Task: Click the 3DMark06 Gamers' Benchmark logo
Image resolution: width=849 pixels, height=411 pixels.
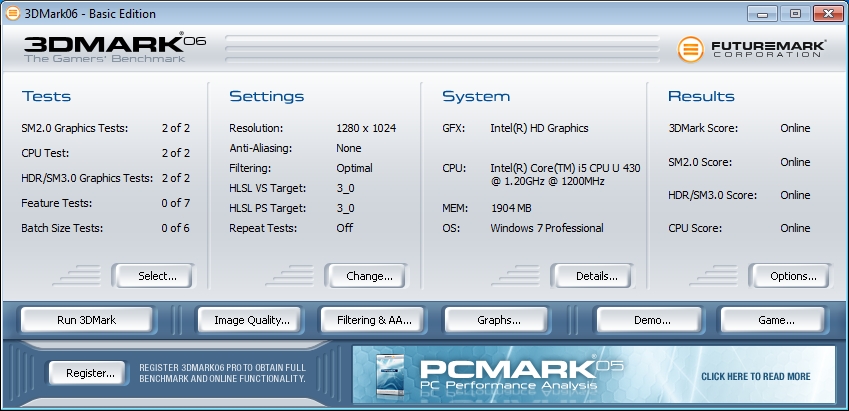Action: [115, 48]
